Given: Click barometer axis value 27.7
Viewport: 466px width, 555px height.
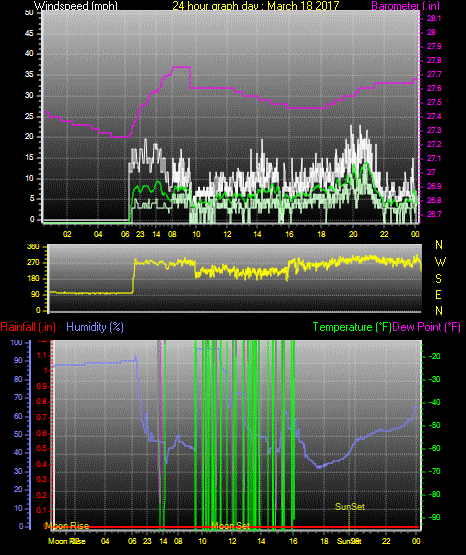Looking at the screenshot, I should [434, 74].
